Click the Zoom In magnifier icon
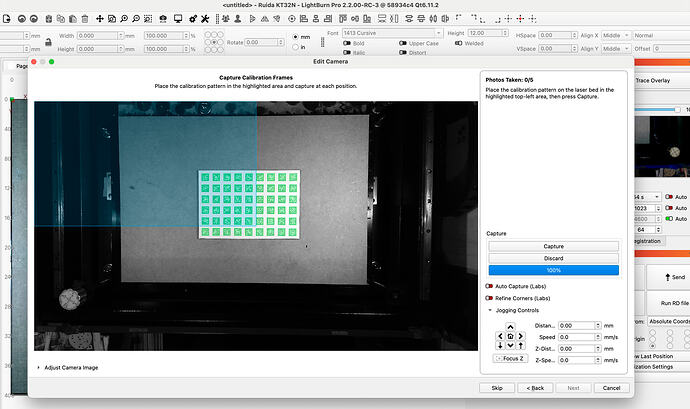 [124, 19]
